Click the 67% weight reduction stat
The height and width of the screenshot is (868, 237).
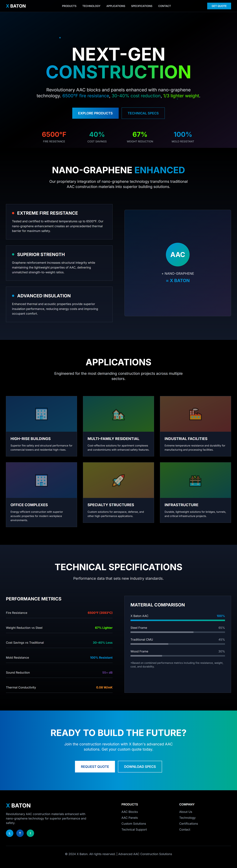click(x=140, y=136)
